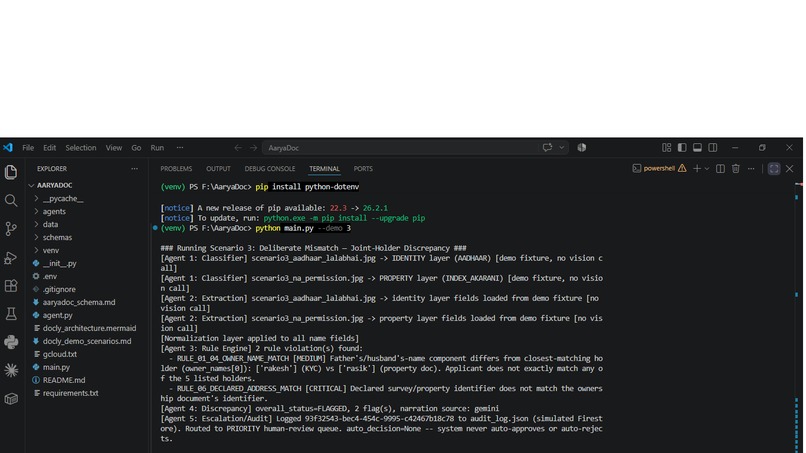Viewport: 806px width, 453px height.
Task: Split the terminal
Action: 720,169
